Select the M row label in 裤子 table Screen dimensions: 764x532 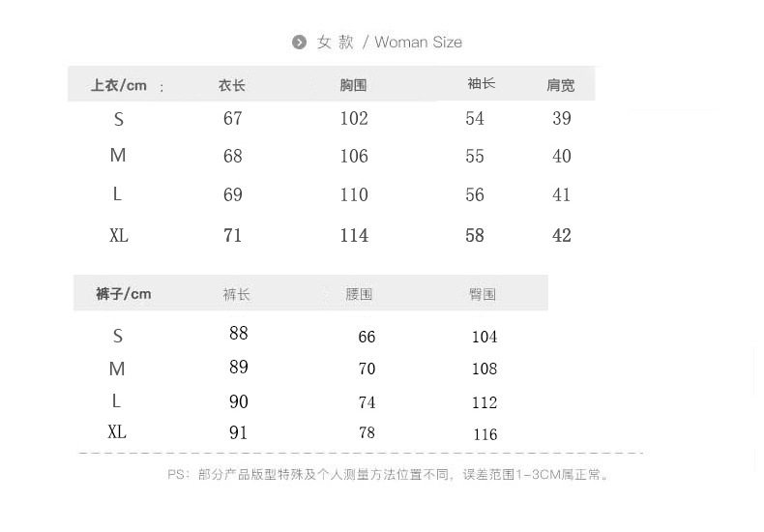pyautogui.click(x=117, y=369)
